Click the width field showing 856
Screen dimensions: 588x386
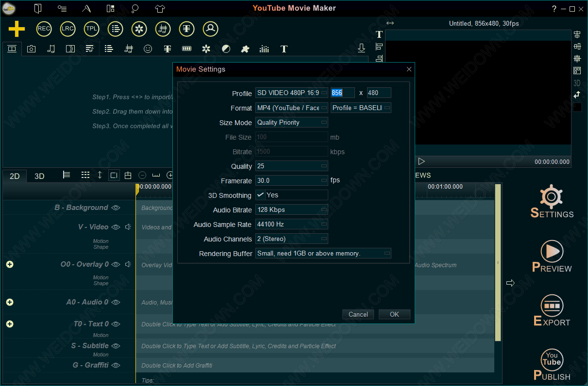pyautogui.click(x=343, y=93)
